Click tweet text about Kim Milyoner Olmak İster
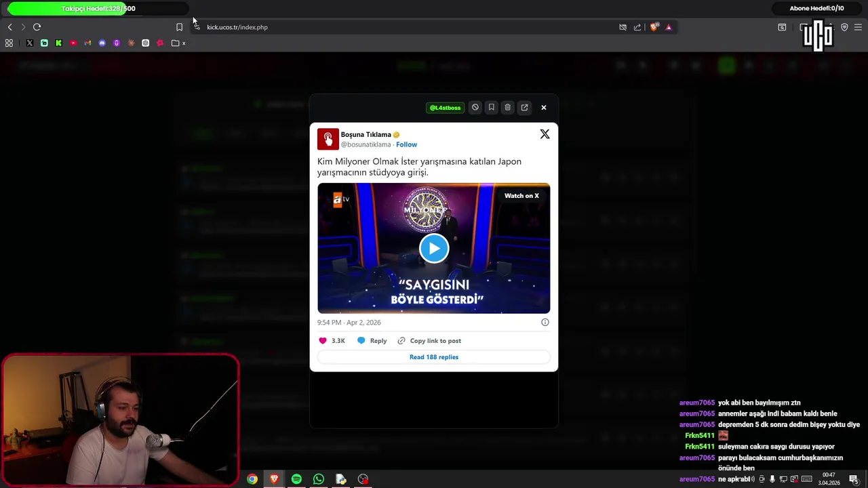 pos(419,167)
